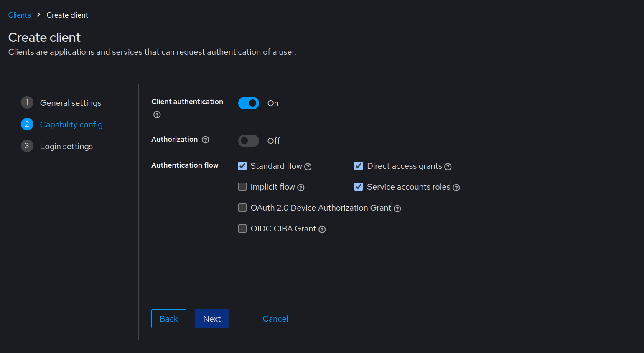Uncheck Standard flow checkbox
The image size is (644, 353).
tap(242, 166)
